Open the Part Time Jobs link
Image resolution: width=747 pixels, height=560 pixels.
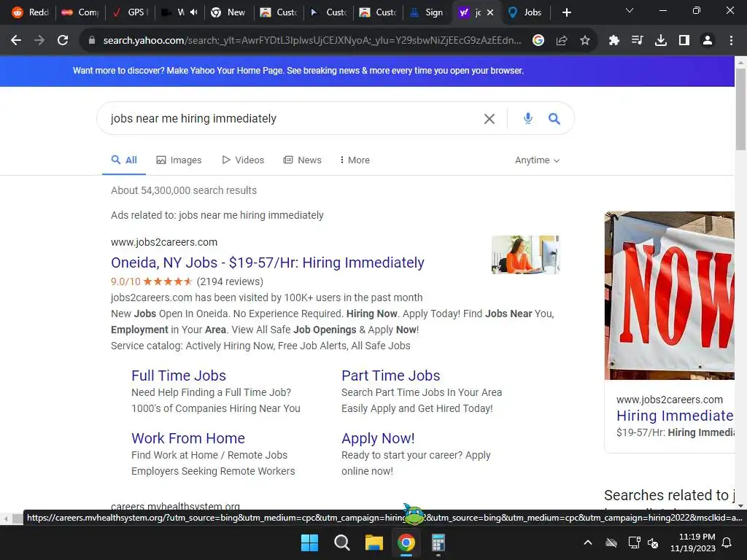coord(391,376)
